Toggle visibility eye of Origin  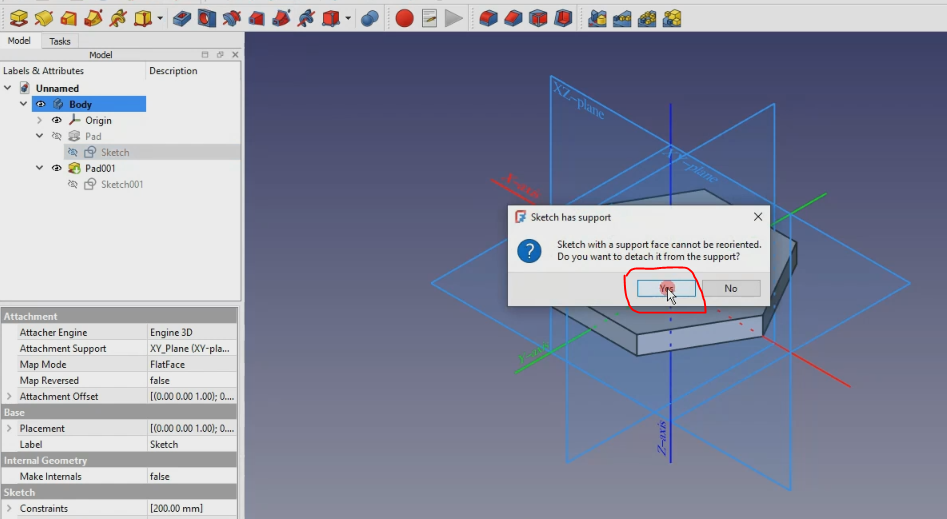56,120
